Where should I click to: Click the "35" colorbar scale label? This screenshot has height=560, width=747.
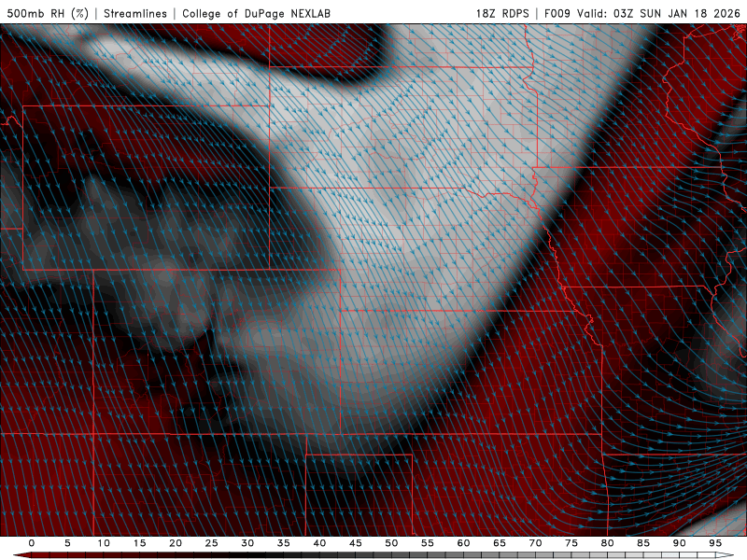coord(284,543)
